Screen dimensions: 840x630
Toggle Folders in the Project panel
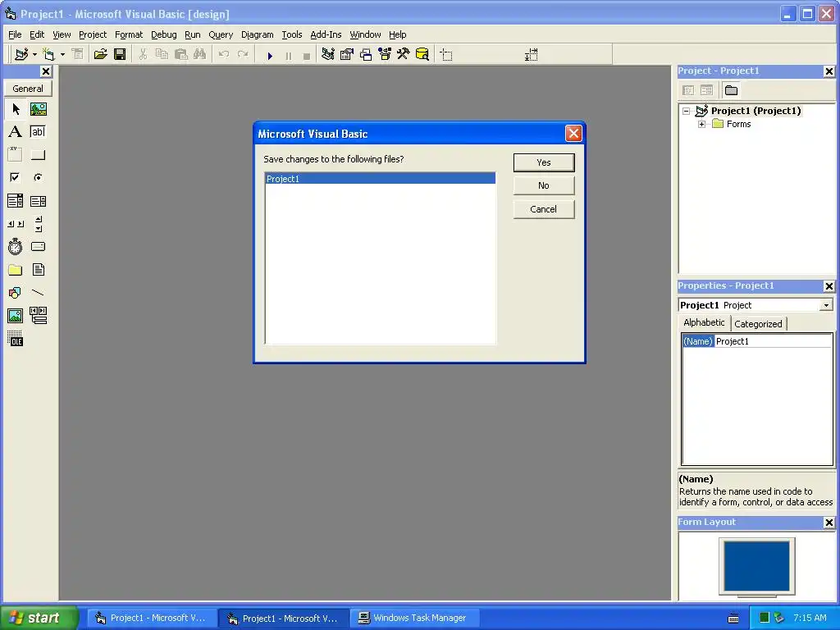pyautogui.click(x=731, y=90)
